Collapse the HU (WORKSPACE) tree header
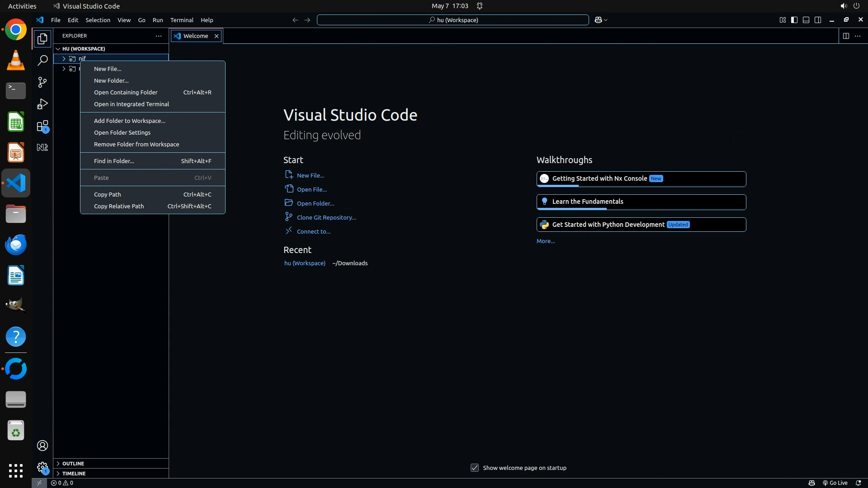The image size is (868, 488). click(84, 48)
